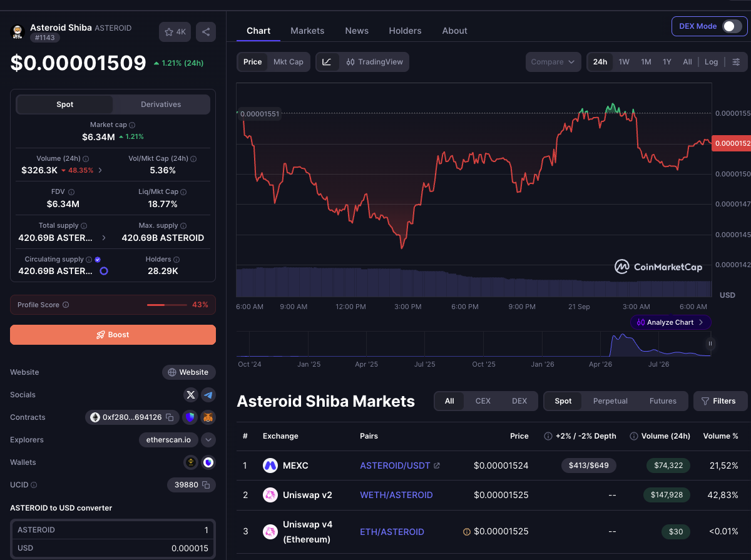Switch to Derivatives in stats panel
Image resolution: width=751 pixels, height=560 pixels.
pyautogui.click(x=161, y=104)
